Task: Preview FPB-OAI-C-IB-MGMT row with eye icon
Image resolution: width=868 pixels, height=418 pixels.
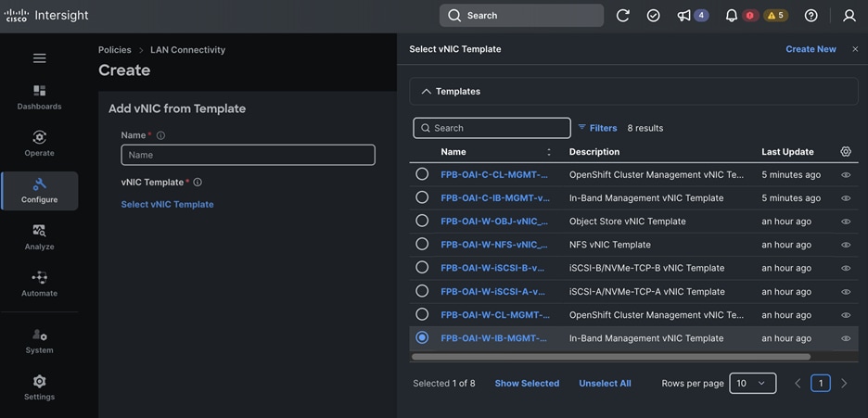Action: pos(846,198)
